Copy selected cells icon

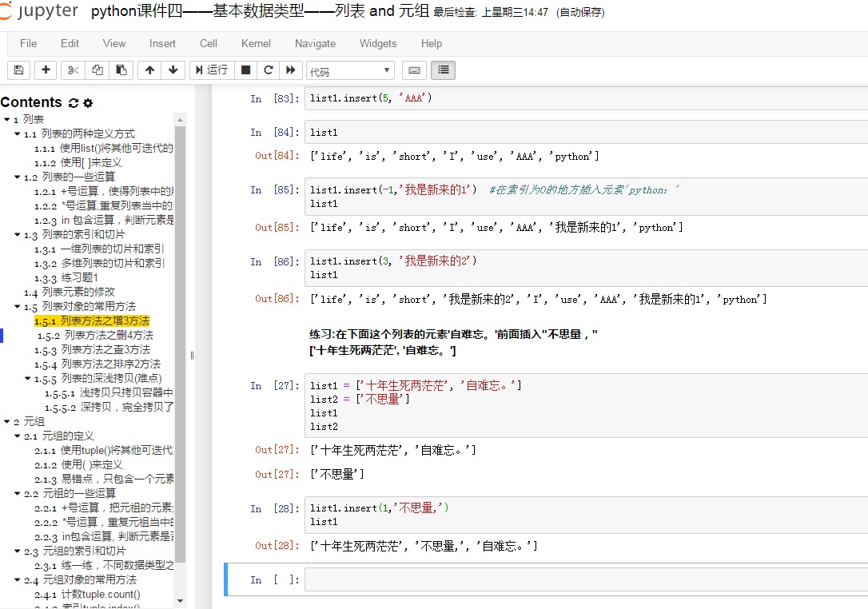point(98,70)
